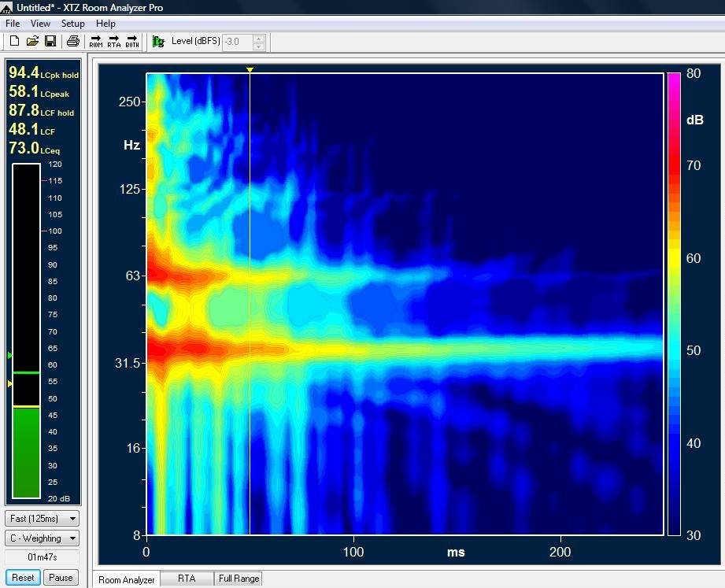Switch to the RTA tab
This screenshot has width=725, height=588.
click(187, 579)
